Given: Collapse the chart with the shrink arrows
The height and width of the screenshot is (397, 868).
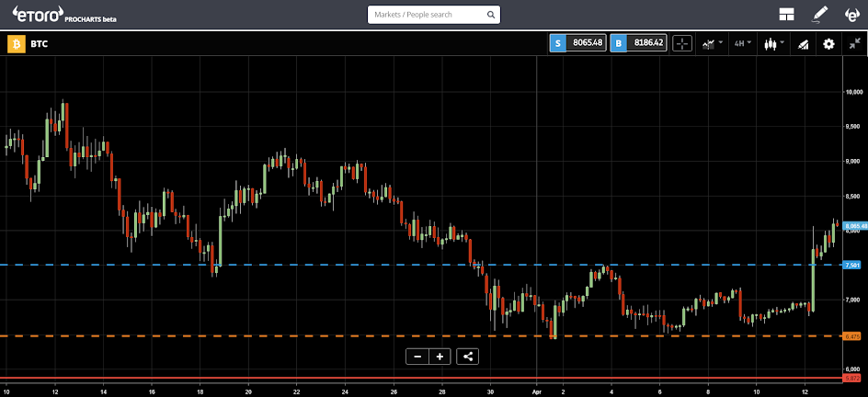Looking at the screenshot, I should 854,44.
